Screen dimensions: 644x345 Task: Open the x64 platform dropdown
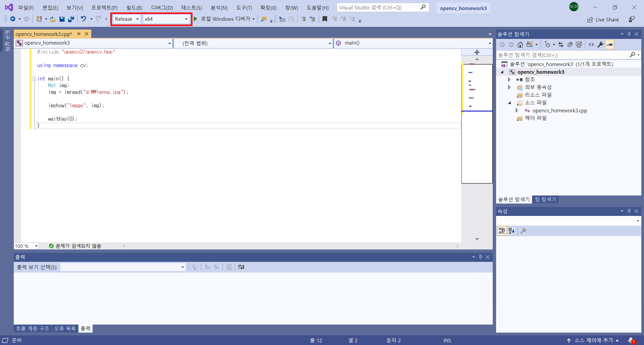(166, 19)
